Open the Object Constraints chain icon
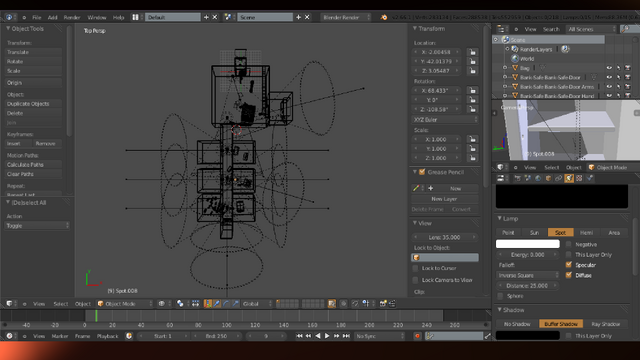 [x=558, y=178]
